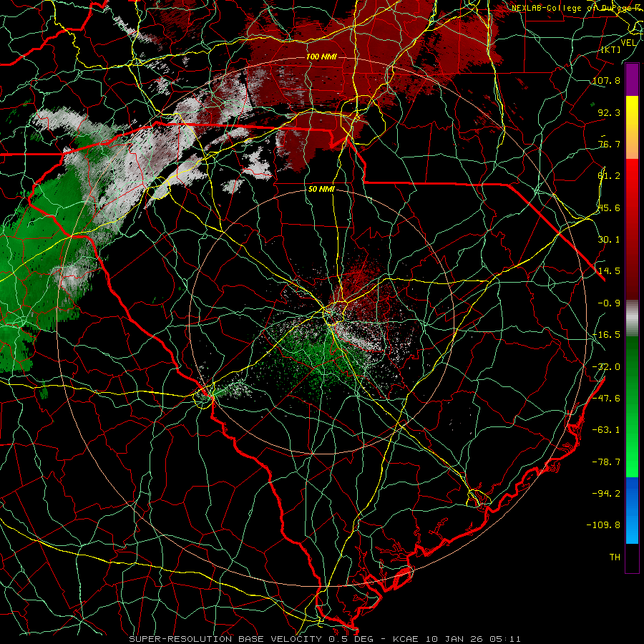Click the "100 NMI" range ring label
The image size is (644, 644).
[x=321, y=57]
